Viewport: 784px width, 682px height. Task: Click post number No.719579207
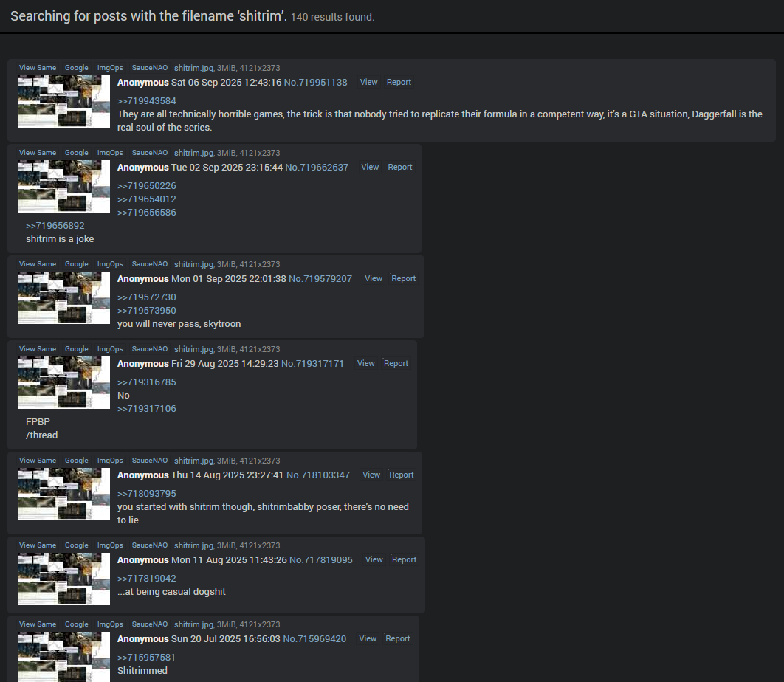point(320,279)
